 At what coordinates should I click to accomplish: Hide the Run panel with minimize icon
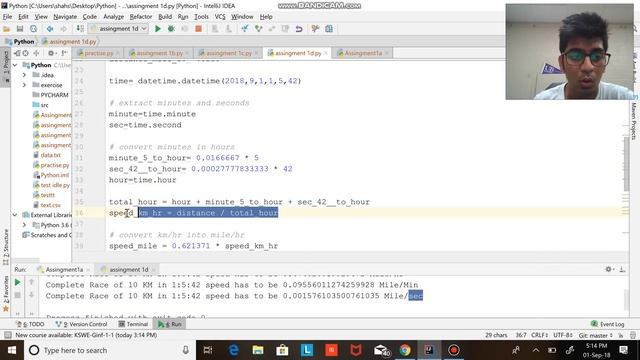click(622, 269)
